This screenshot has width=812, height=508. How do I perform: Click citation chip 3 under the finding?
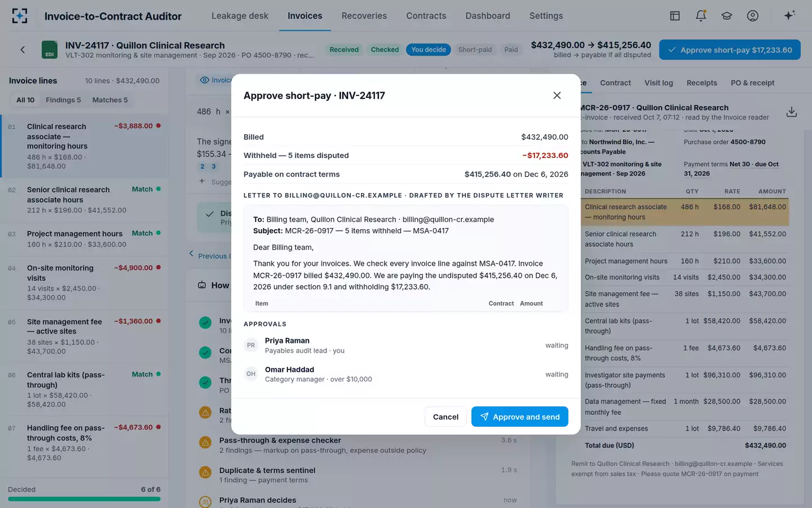[213, 167]
